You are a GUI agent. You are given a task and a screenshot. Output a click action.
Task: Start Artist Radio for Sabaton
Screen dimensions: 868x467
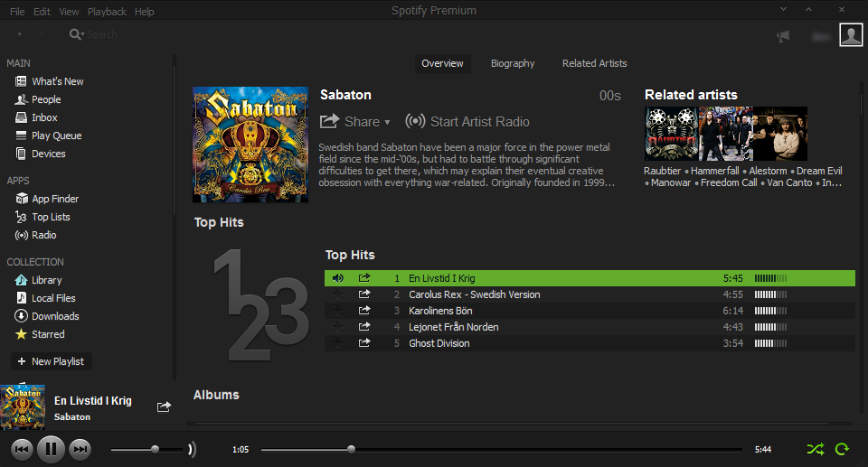pos(467,122)
